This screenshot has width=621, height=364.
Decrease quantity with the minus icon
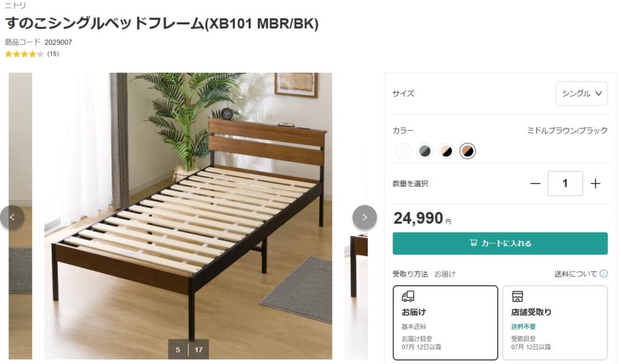coord(535,184)
